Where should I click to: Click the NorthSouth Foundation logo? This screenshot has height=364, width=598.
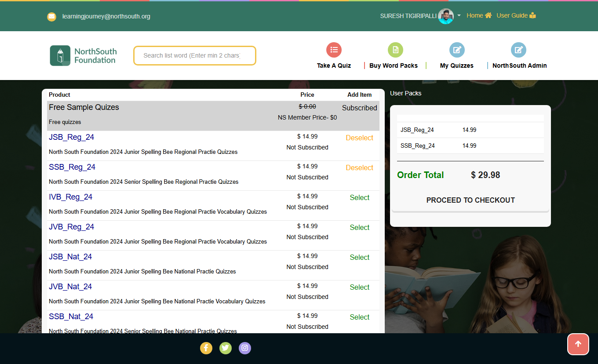coord(83,56)
